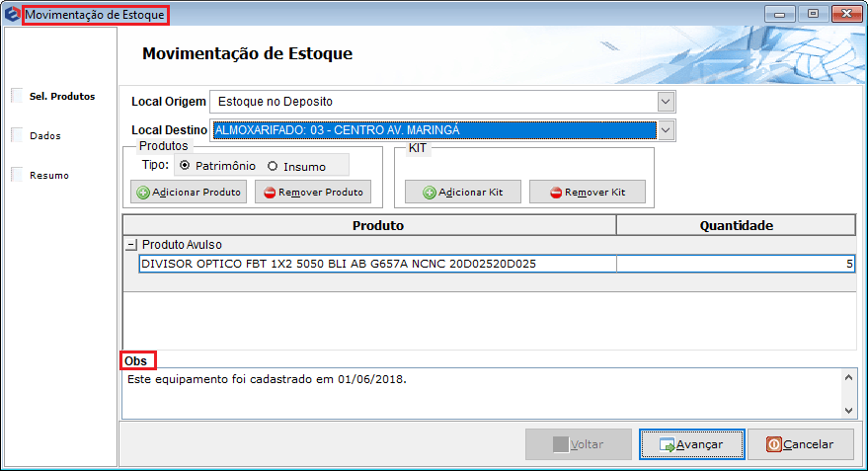Minimize the Movimentação de Estoque window
The height and width of the screenshot is (471, 868).
pos(779,14)
